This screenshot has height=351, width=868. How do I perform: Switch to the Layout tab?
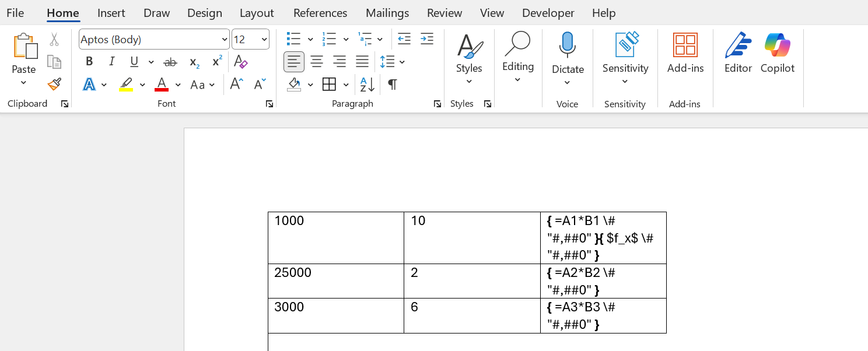coord(257,13)
